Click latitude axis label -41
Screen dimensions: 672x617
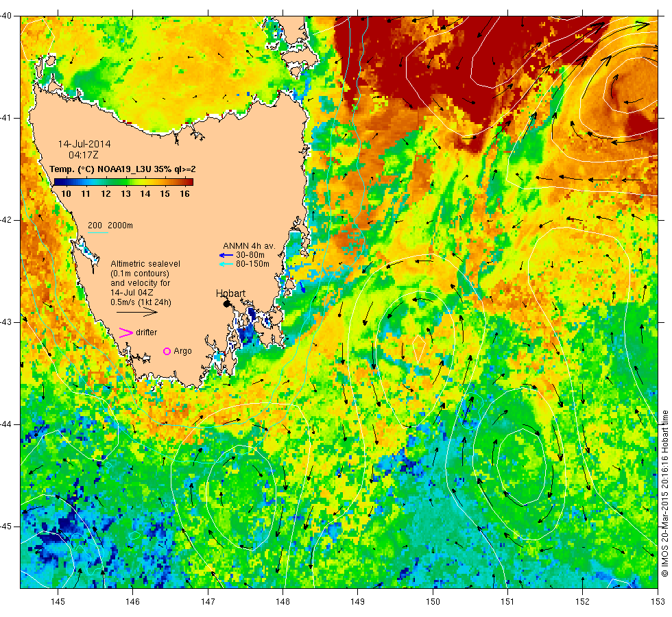(6, 118)
